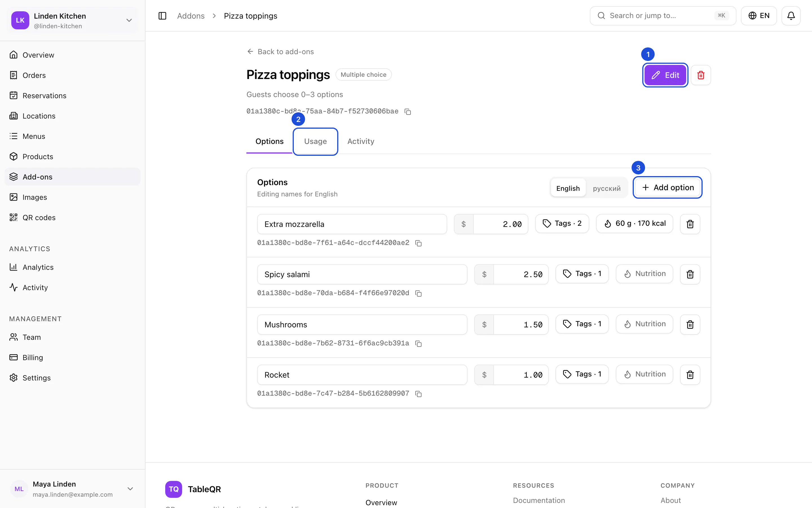Delete the Mushrooms option
The height and width of the screenshot is (508, 812).
point(690,325)
